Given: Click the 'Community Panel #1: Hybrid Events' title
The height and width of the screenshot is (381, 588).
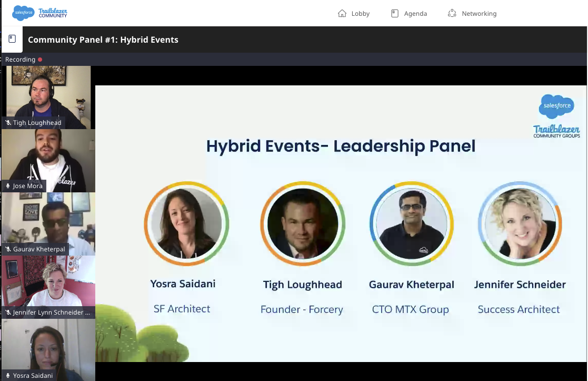Looking at the screenshot, I should point(103,40).
